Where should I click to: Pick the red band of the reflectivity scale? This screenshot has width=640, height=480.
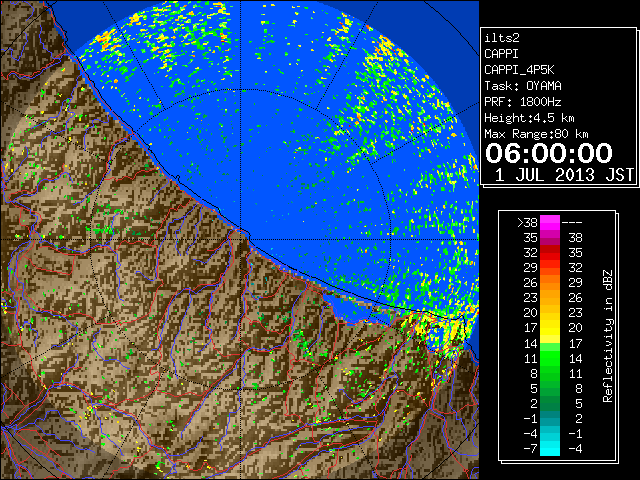(x=550, y=253)
